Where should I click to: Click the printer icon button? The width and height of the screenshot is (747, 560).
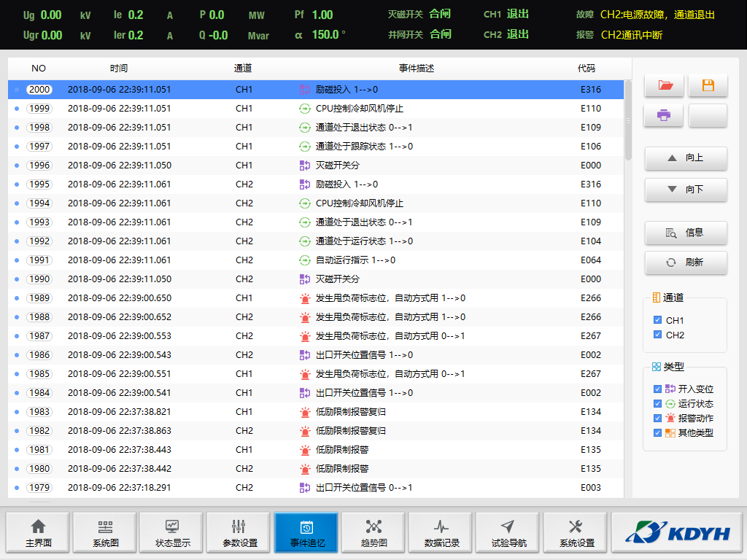click(664, 115)
